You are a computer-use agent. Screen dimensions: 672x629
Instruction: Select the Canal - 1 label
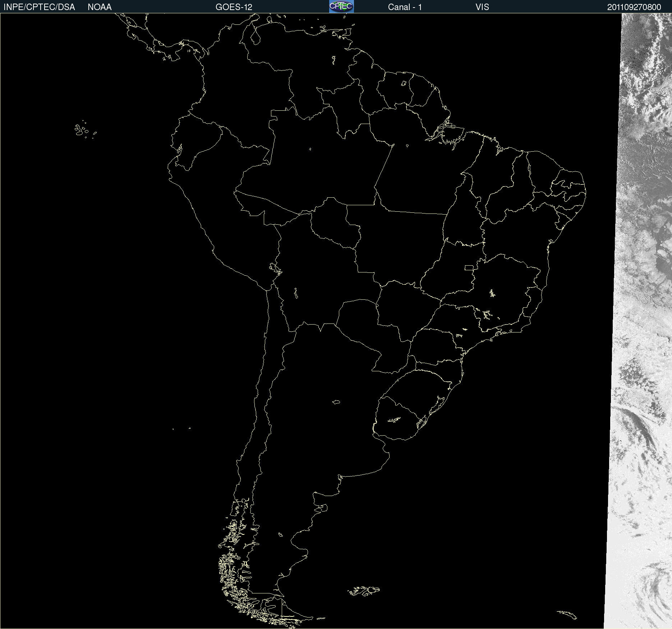point(405,7)
